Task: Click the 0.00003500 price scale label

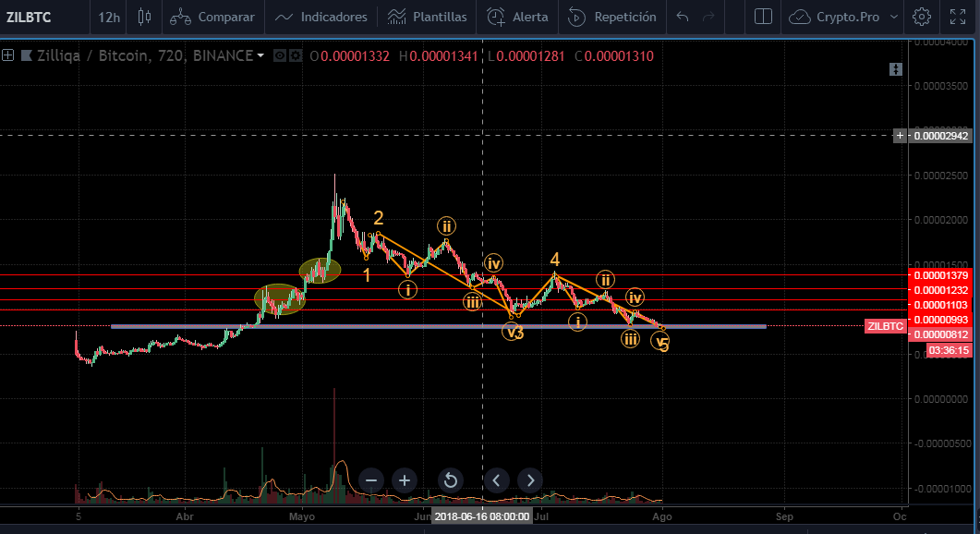Action: (941, 86)
